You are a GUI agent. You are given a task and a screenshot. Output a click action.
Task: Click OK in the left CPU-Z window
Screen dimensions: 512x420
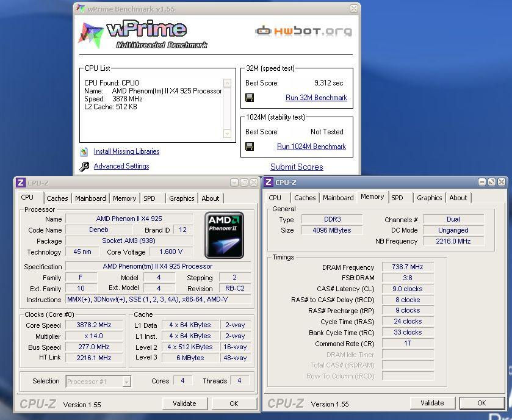234,404
